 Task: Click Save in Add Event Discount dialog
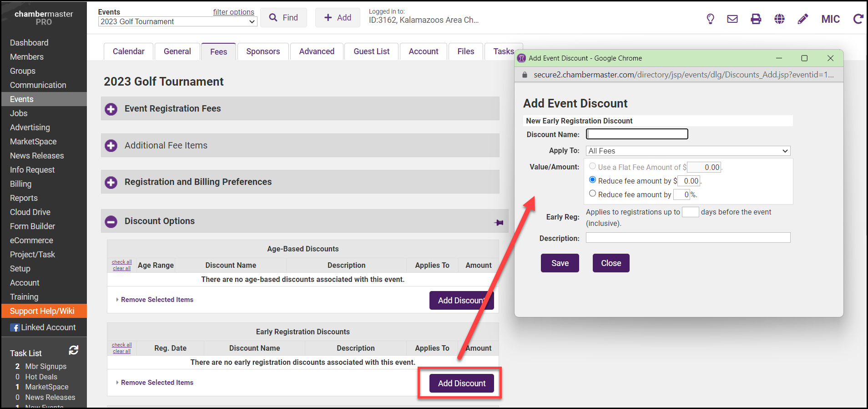(560, 263)
